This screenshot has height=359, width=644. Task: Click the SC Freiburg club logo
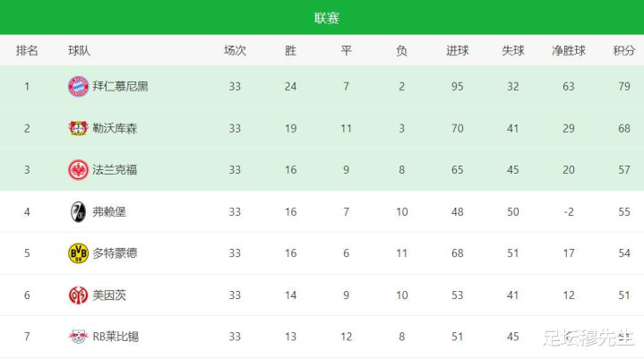tap(78, 211)
